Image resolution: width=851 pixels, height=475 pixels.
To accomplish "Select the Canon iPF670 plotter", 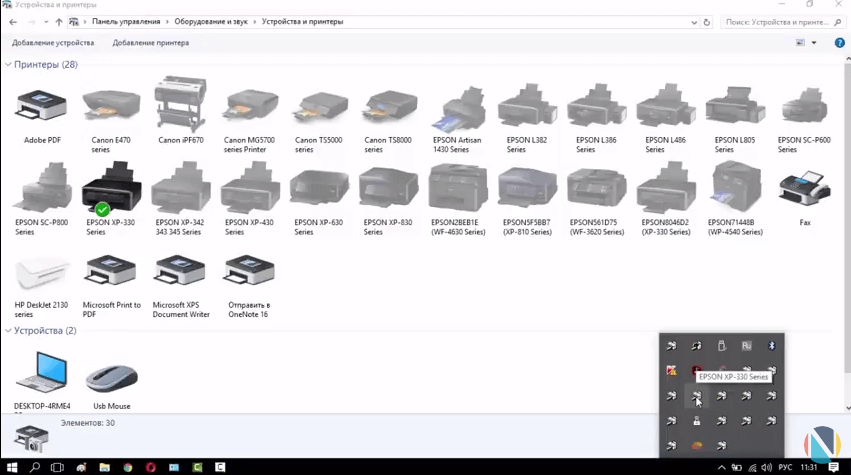I will [181, 110].
